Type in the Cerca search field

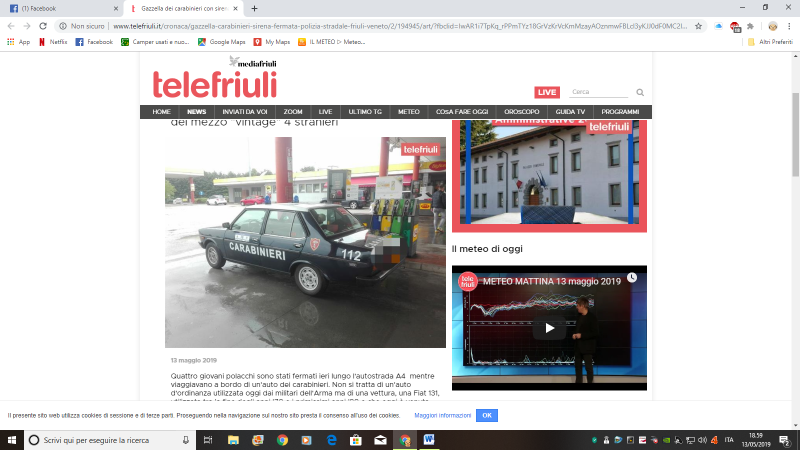(600, 92)
